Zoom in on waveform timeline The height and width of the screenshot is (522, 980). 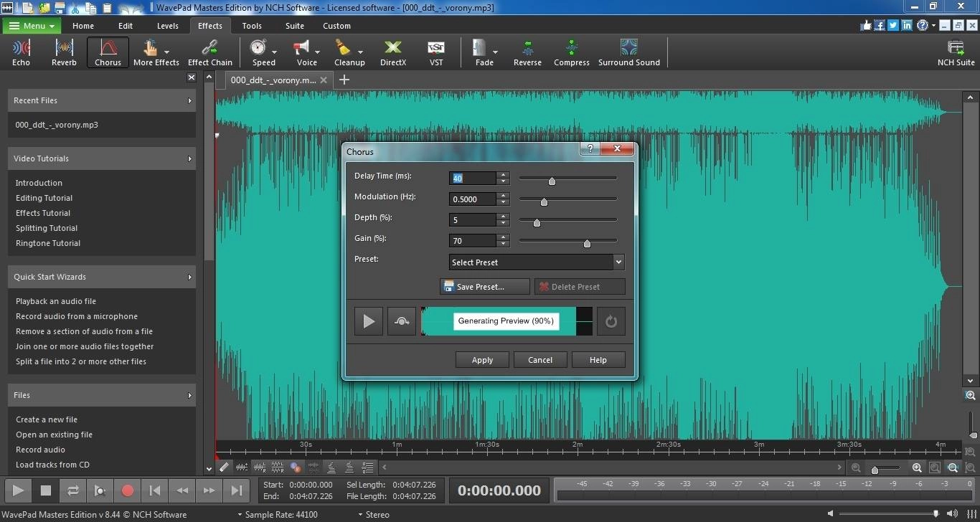point(917,468)
